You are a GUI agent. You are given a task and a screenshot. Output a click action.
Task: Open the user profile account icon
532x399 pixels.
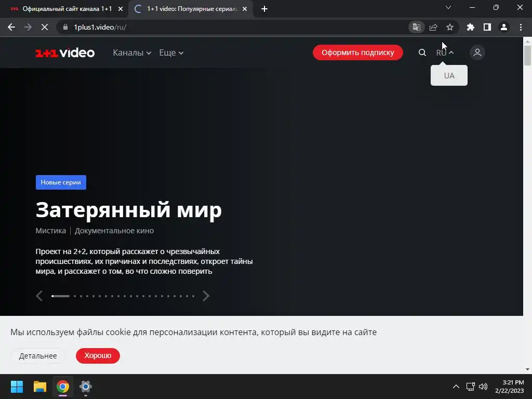[x=477, y=52]
